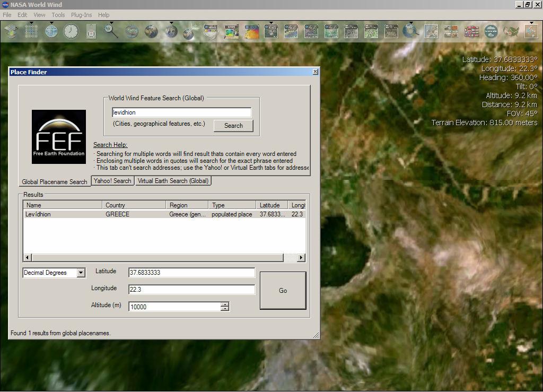This screenshot has height=392, width=543.
Task: Open the Layer Manager stacked-layers icon
Action: 11,31
